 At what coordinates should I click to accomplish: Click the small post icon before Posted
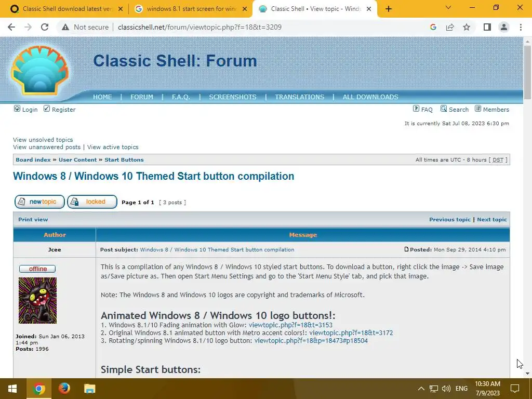[x=406, y=249]
